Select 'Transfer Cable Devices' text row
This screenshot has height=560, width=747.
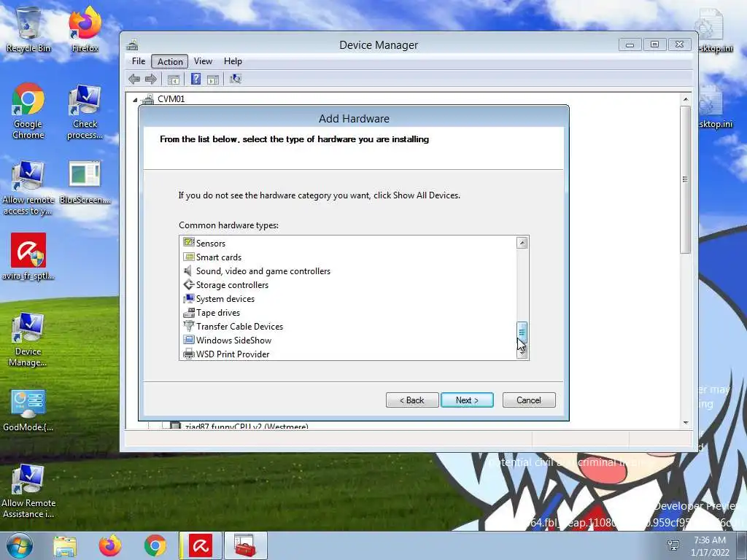point(239,326)
